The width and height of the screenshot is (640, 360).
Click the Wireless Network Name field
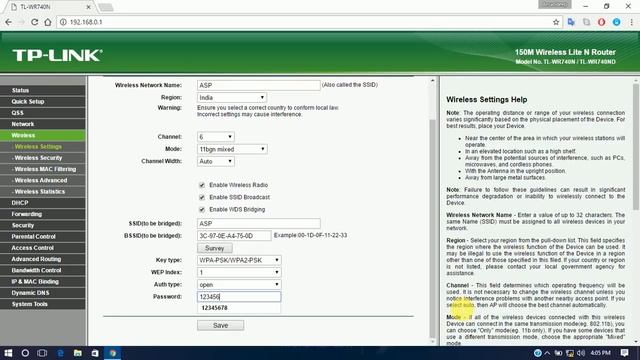tap(258, 85)
